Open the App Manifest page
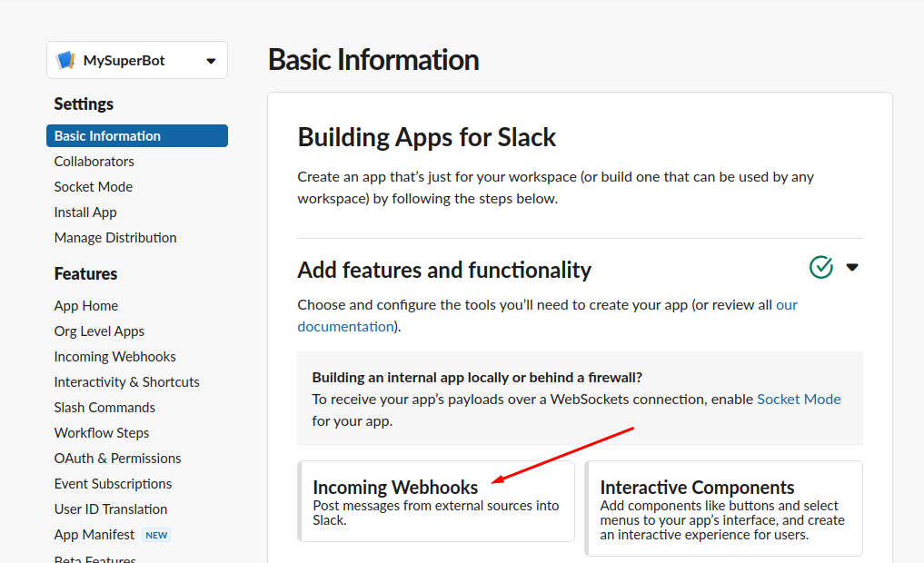924x563 pixels. 94,534
